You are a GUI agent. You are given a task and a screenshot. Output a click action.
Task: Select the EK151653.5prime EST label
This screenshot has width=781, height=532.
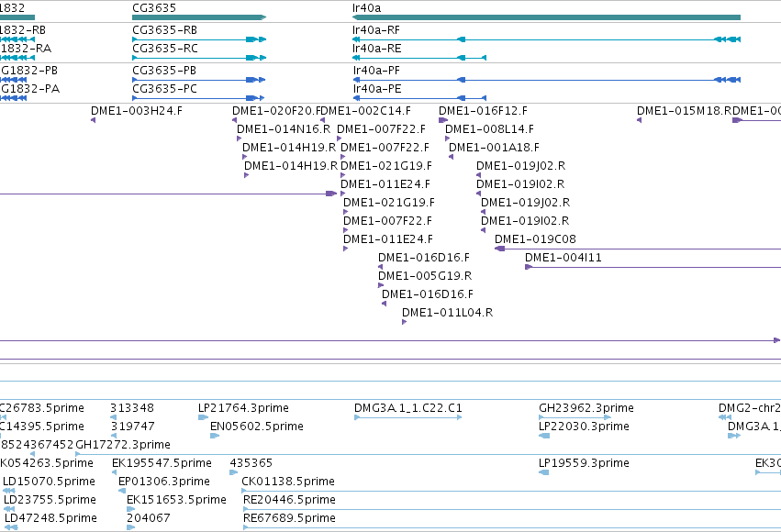pos(176,500)
